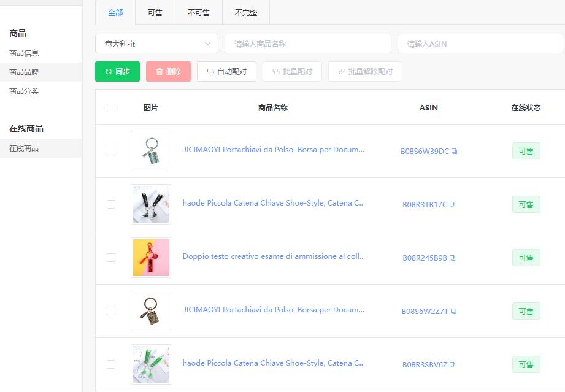
Task: Switch to the 可售 tab
Action: click(x=155, y=12)
